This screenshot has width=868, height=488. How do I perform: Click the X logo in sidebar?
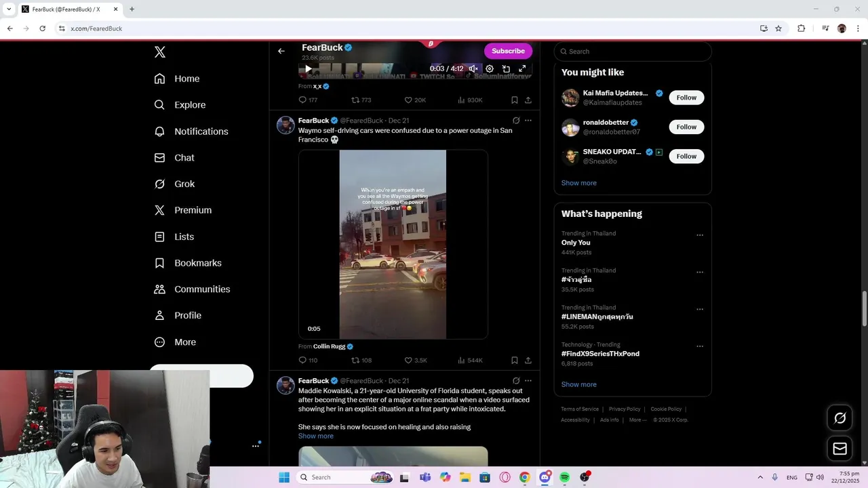pyautogui.click(x=160, y=52)
